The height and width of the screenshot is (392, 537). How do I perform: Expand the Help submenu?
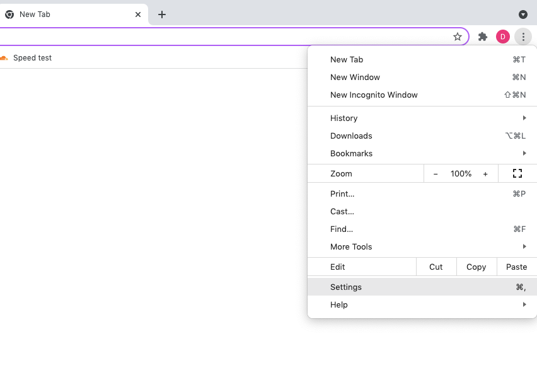pos(422,304)
